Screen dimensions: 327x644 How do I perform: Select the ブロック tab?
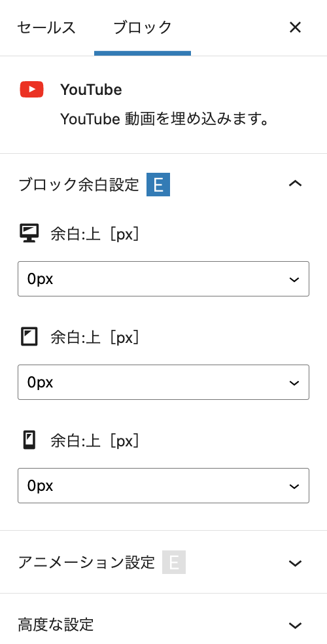pyautogui.click(x=143, y=28)
